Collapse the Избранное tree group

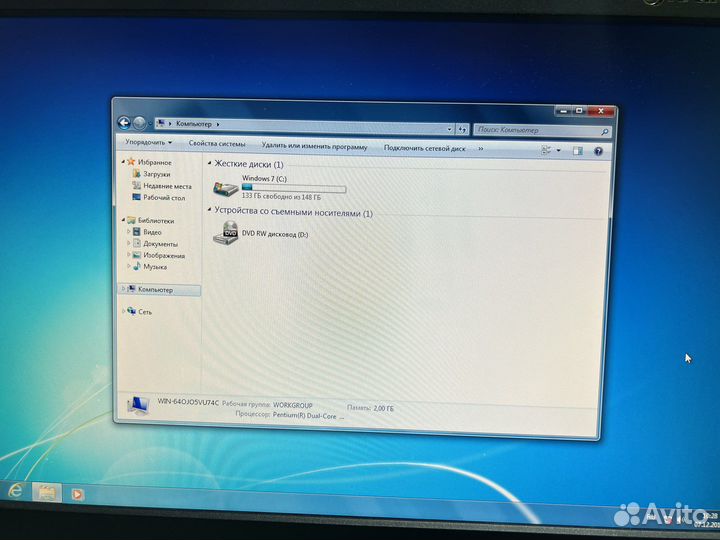(123, 162)
